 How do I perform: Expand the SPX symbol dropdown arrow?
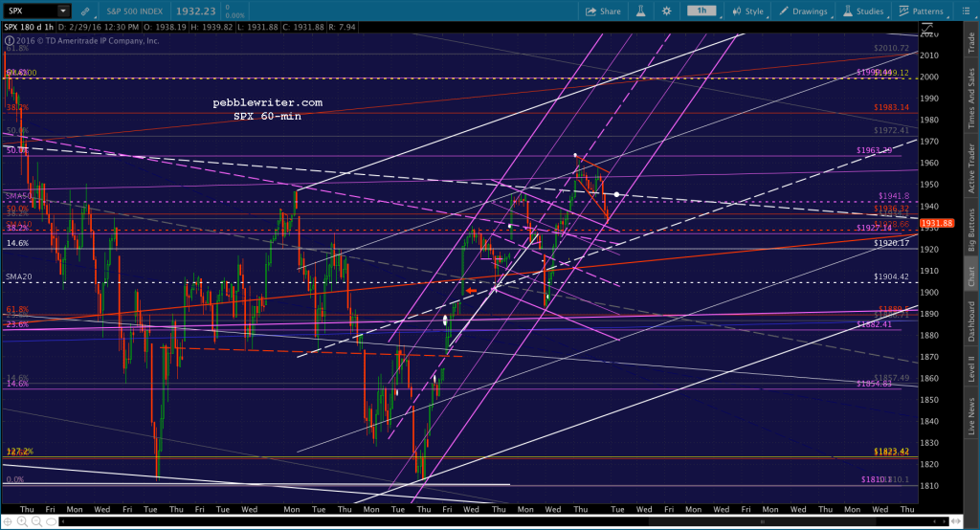(63, 11)
